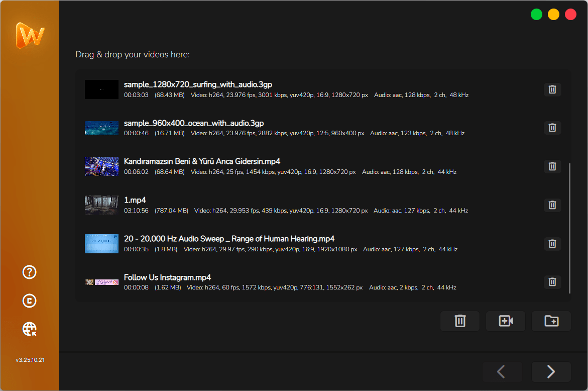Open the help question mark icon
Screen dimensions: 588x391
[x=30, y=272]
